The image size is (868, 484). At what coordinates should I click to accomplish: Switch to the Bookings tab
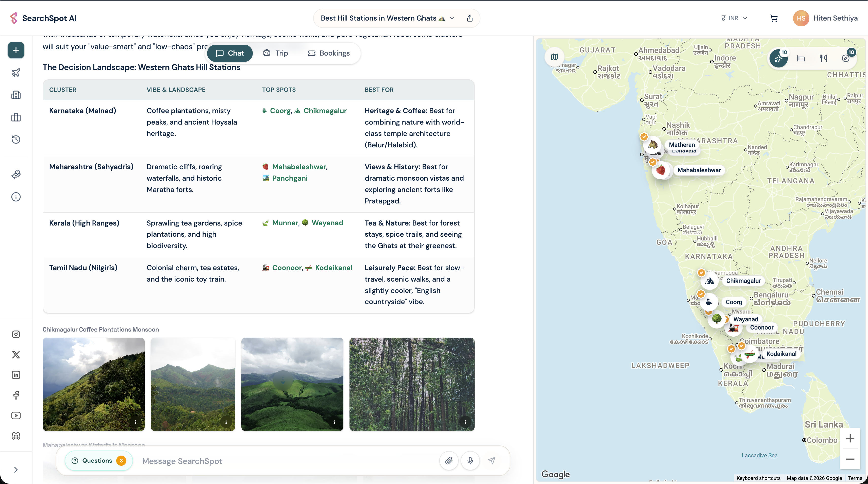(x=329, y=53)
